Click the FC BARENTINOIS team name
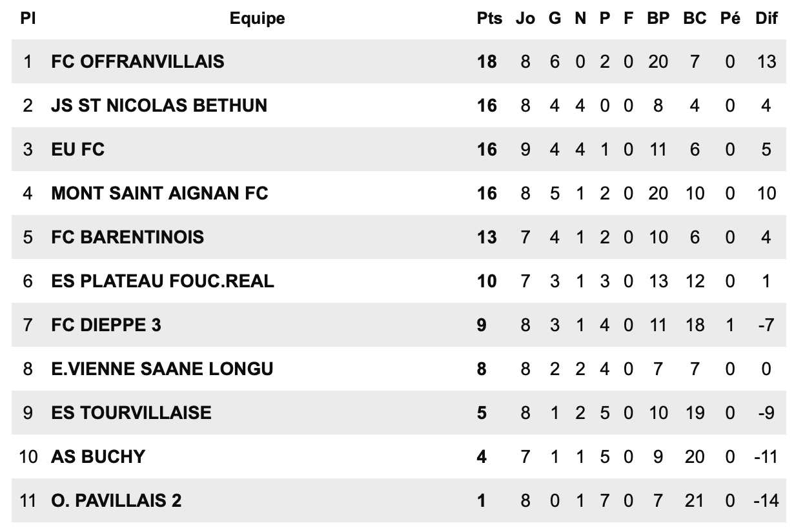Image resolution: width=794 pixels, height=532 pixels. (x=127, y=237)
